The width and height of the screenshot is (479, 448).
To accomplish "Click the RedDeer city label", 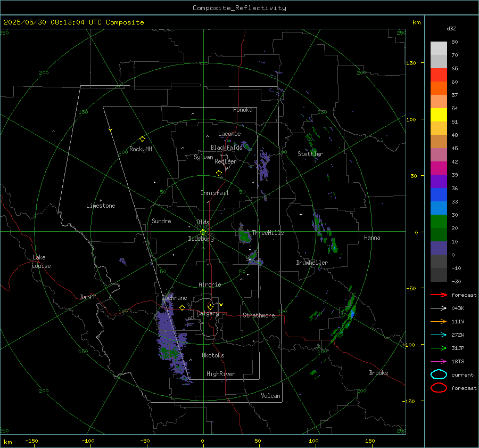I will point(226,161).
